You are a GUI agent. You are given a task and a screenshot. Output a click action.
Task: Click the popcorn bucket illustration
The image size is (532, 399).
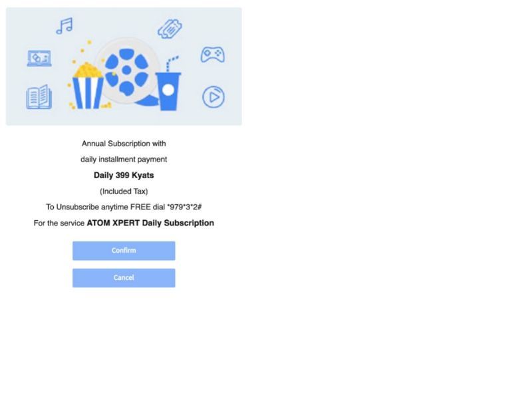88,86
